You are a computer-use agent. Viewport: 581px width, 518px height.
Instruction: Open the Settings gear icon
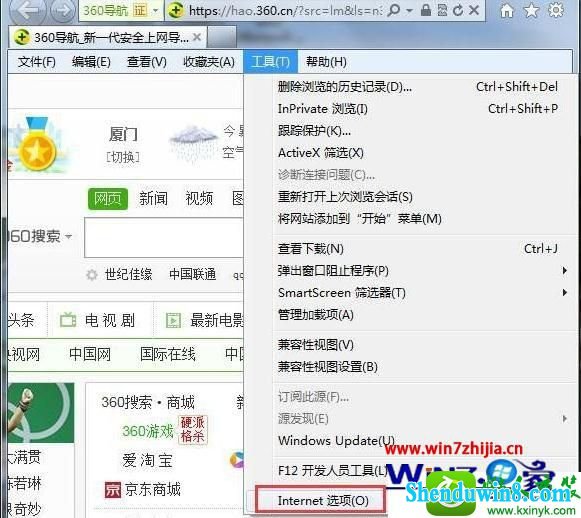tap(556, 10)
